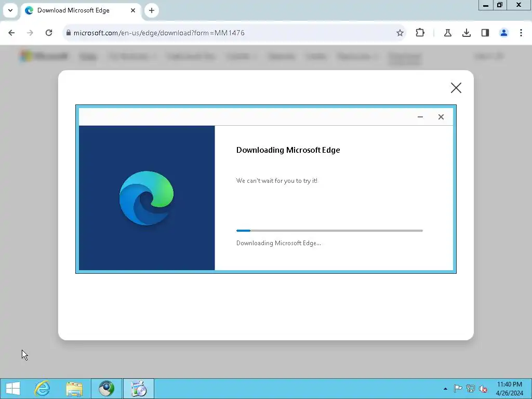Select the installer taskbar button
Viewport: 532px width, 399px height.
click(x=138, y=389)
